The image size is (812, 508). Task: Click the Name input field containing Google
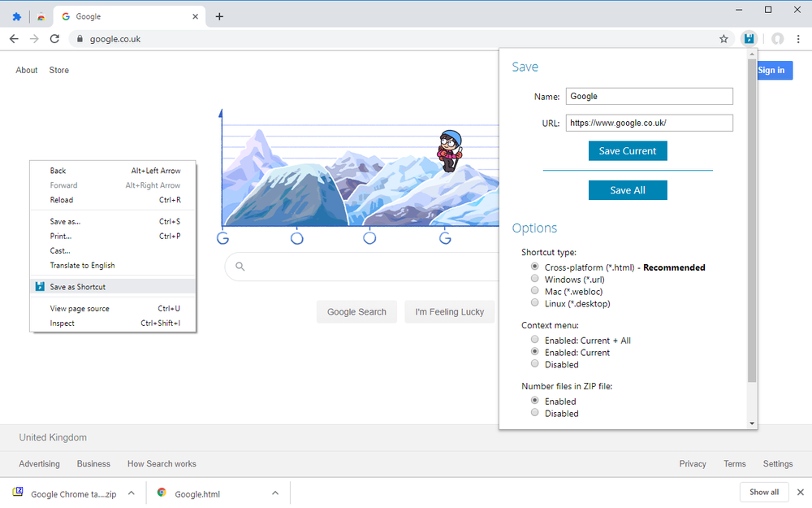[x=650, y=97]
